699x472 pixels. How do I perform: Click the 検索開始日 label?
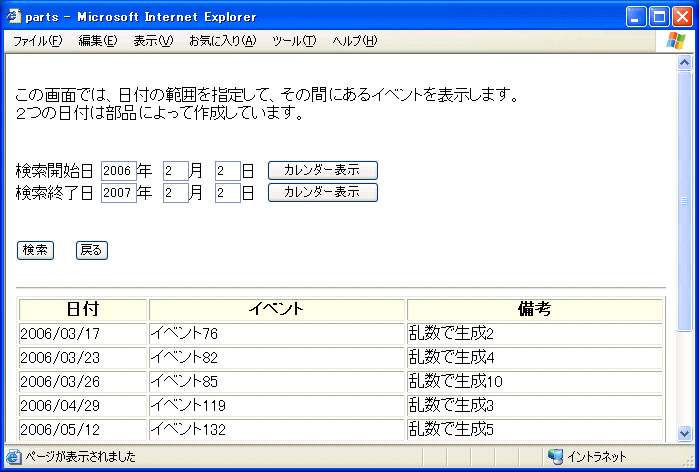54,171
